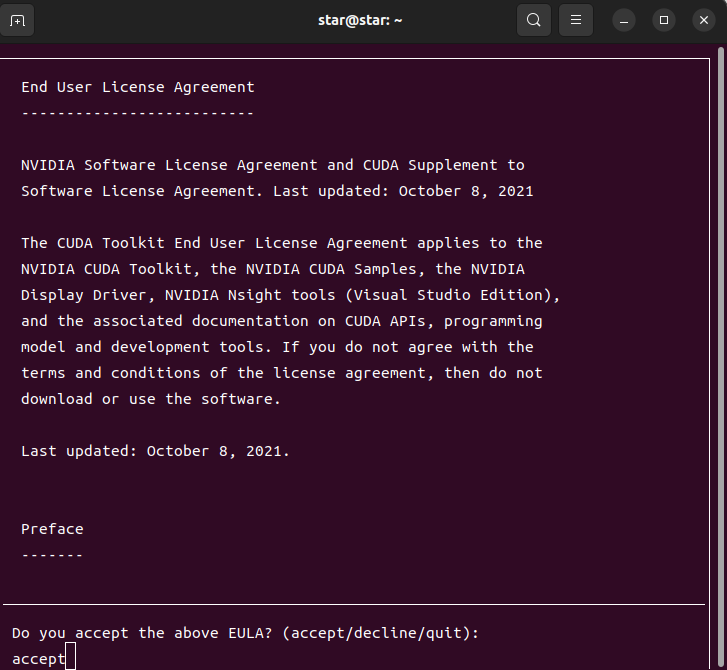Click the 'download or use the software.' line
727x670 pixels.
pos(151,399)
